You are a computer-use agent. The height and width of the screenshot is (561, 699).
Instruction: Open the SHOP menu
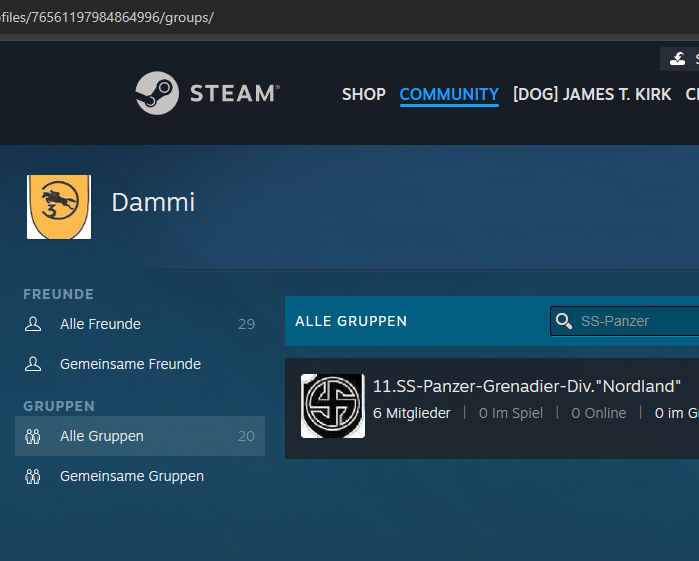[x=363, y=94]
